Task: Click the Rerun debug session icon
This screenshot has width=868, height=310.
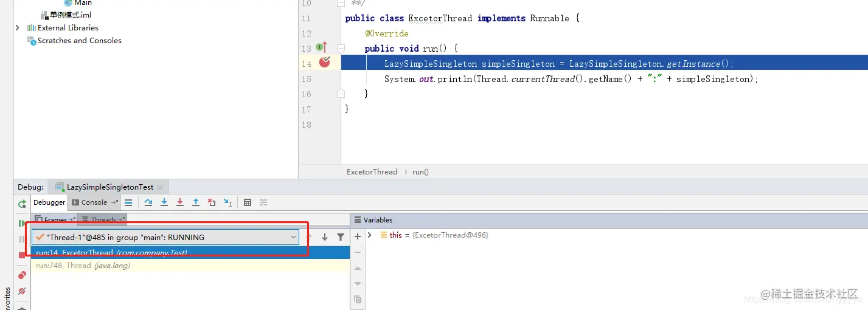Action: (x=22, y=204)
